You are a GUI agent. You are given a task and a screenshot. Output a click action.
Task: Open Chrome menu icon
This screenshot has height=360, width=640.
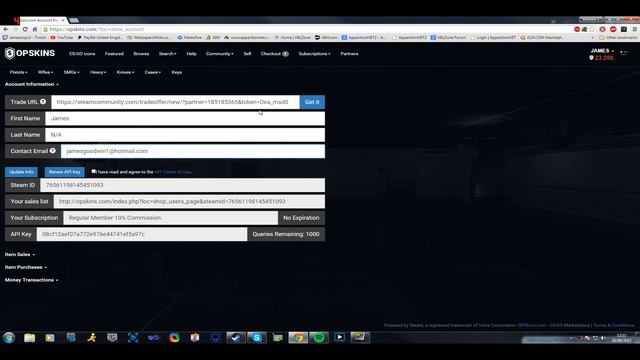click(635, 29)
